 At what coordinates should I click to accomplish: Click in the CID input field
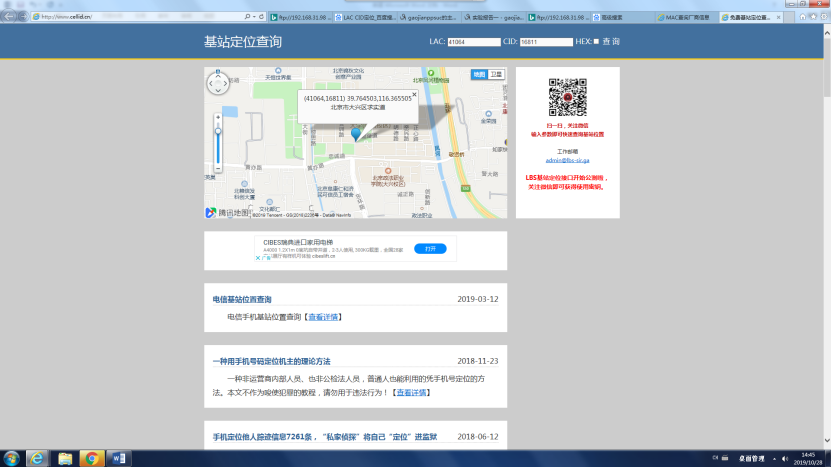point(546,42)
